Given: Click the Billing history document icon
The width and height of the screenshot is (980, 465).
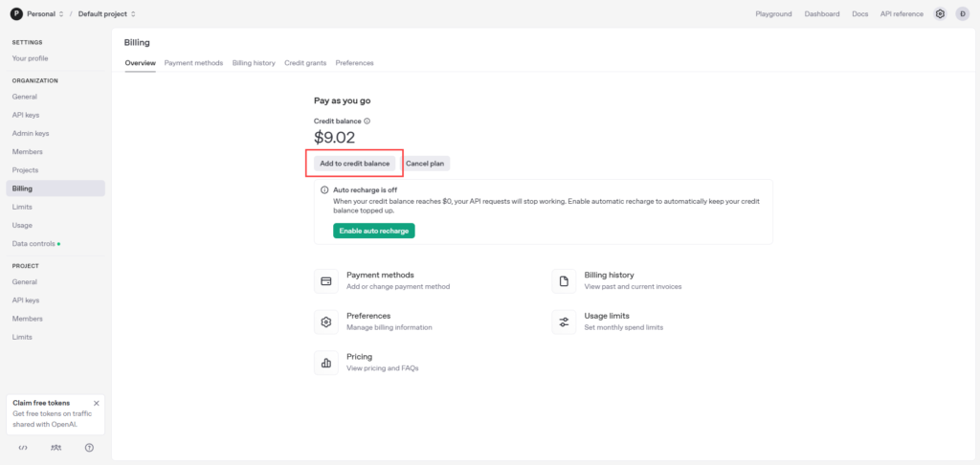Looking at the screenshot, I should 564,281.
